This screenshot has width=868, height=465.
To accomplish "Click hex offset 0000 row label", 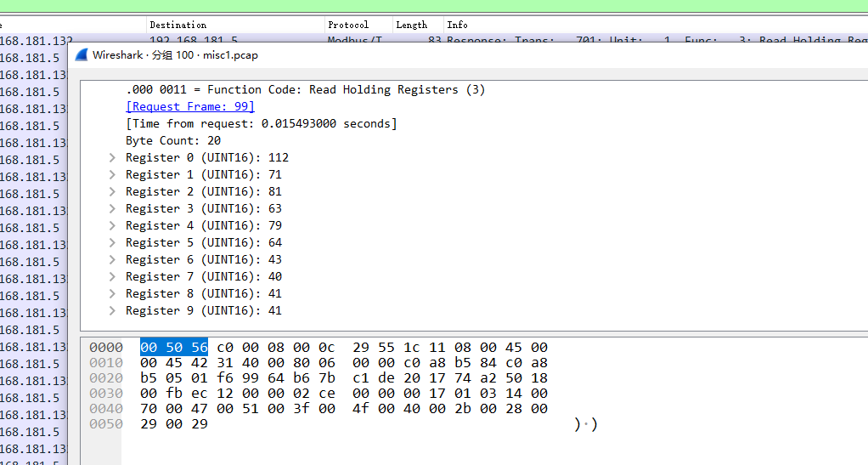I will tap(106, 348).
